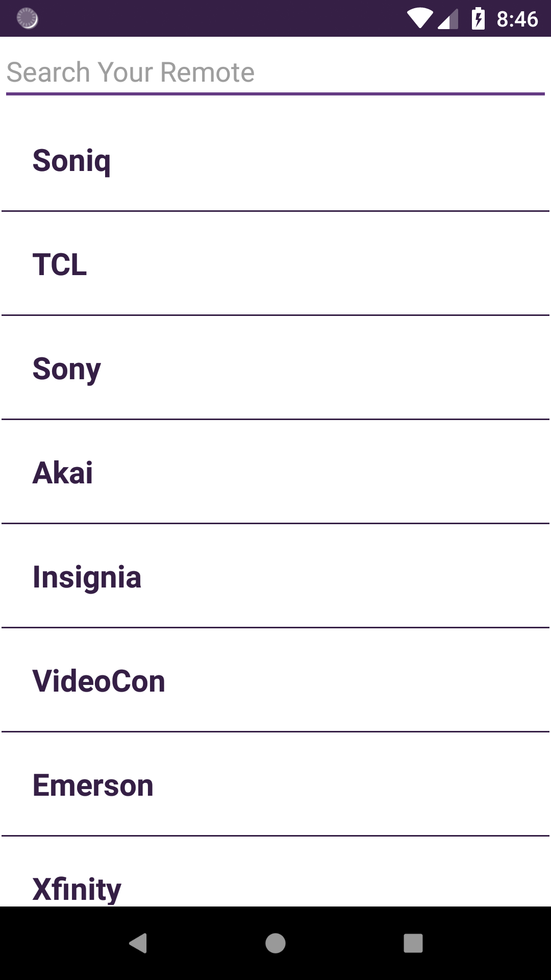Select Xfinity at the list bottom

(275, 872)
